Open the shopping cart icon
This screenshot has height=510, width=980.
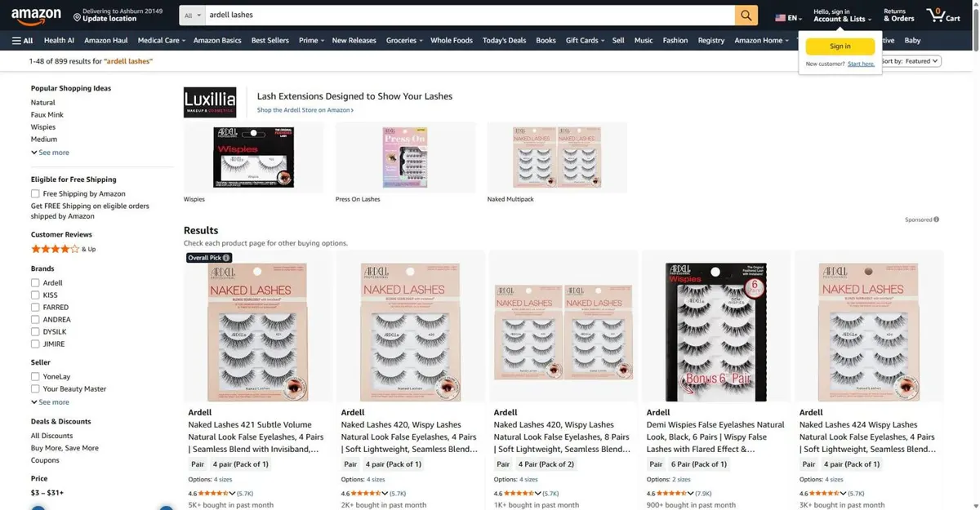click(943, 15)
